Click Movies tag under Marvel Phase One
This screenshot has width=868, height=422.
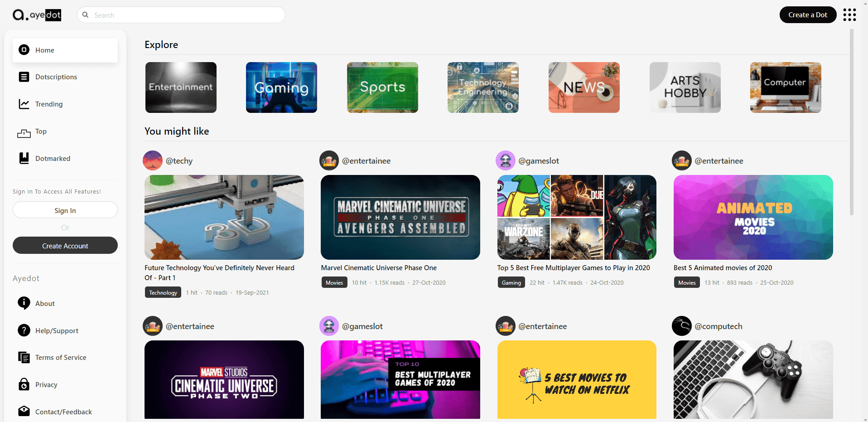click(334, 282)
